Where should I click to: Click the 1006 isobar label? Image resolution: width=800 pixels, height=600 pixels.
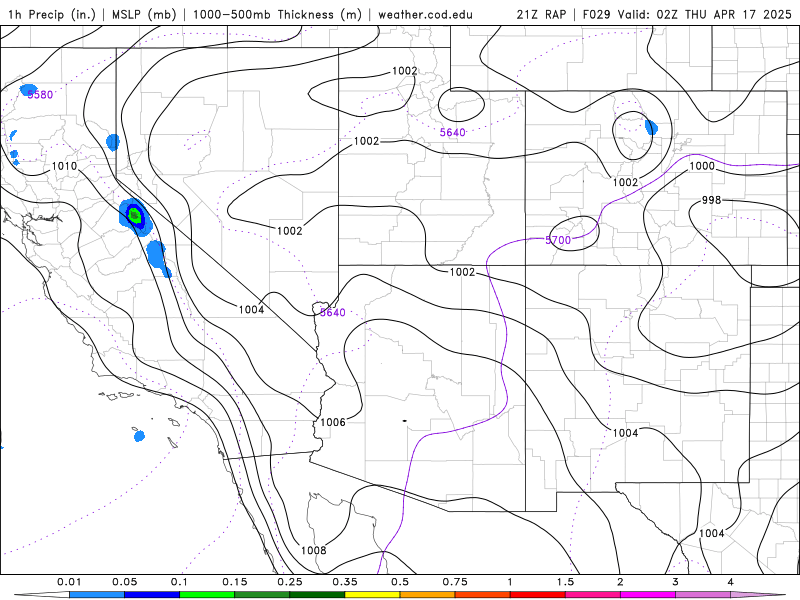click(x=333, y=422)
